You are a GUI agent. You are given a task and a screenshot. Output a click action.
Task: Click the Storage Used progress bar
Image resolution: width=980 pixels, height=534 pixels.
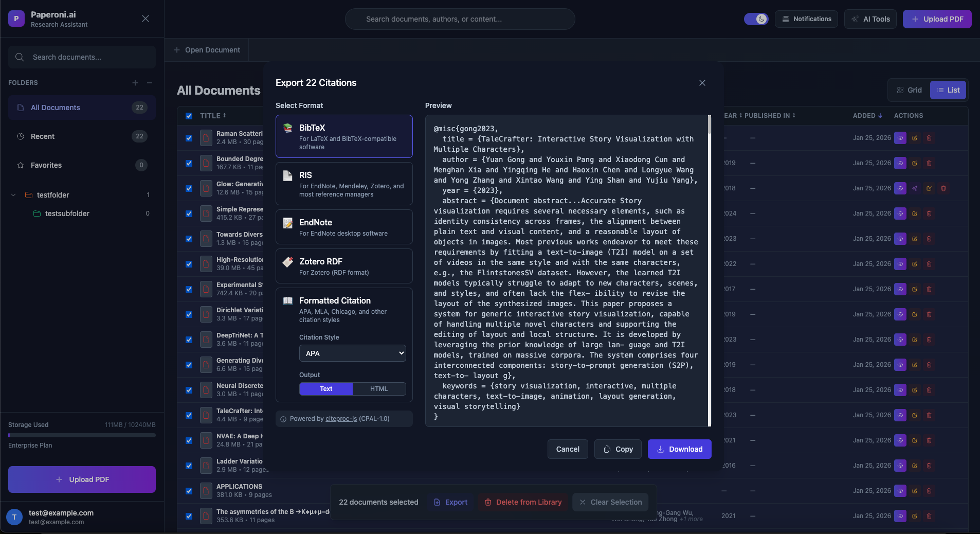click(81, 435)
